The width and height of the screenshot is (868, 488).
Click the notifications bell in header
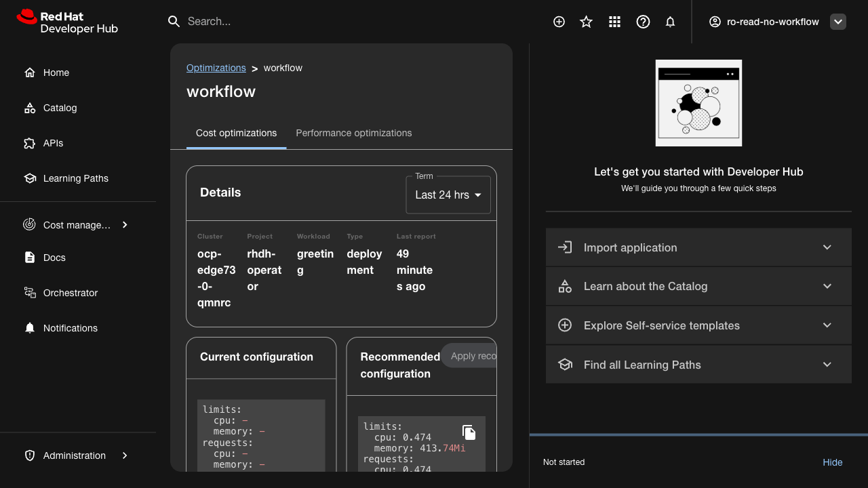tap(671, 22)
